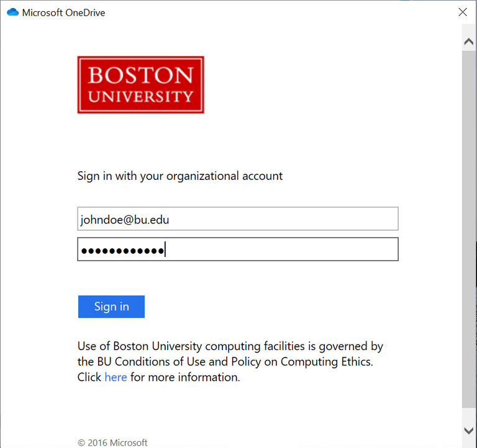Viewport: 477px width, 448px height.
Task: Close the Microsoft OneDrive window
Action: [x=463, y=12]
